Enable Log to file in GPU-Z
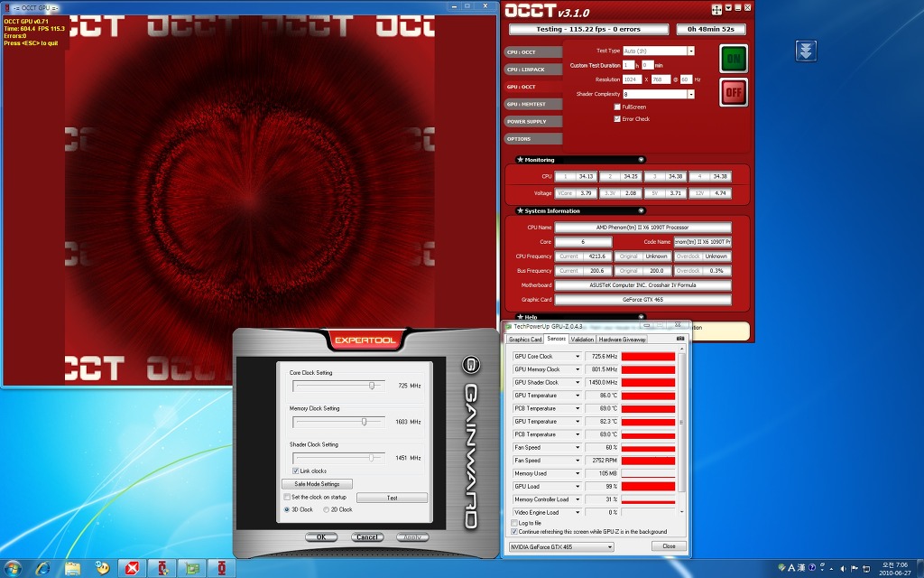The height and width of the screenshot is (578, 924). click(514, 523)
